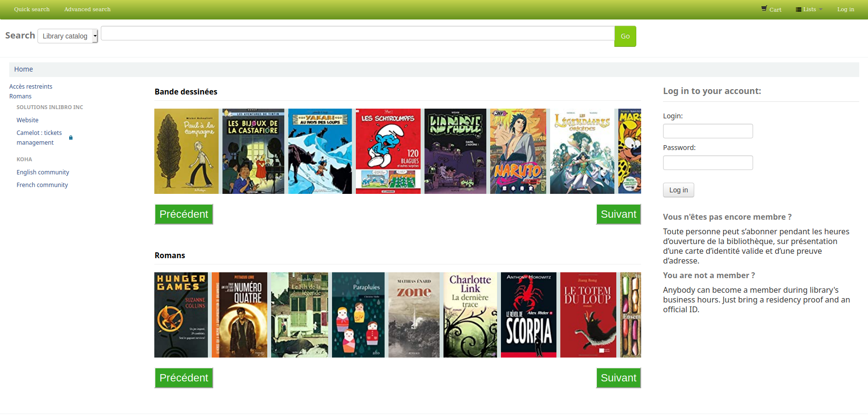Go back with Romans Précédent button
Image resolution: width=868 pixels, height=416 pixels.
(x=184, y=378)
